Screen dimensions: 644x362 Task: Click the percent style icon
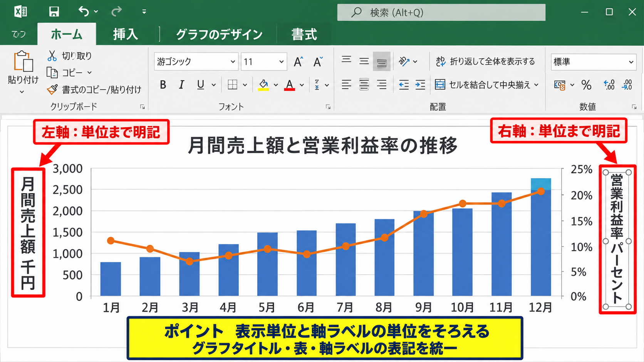(586, 85)
